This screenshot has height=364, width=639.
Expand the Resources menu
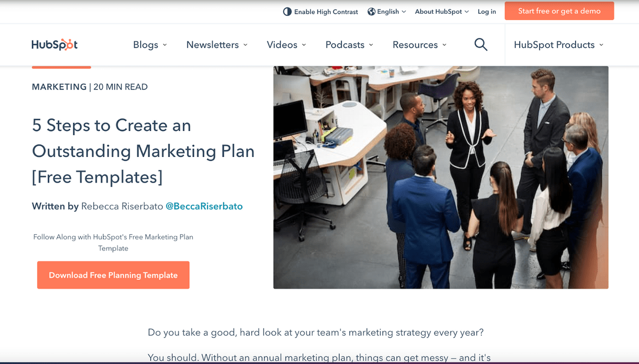click(x=420, y=45)
